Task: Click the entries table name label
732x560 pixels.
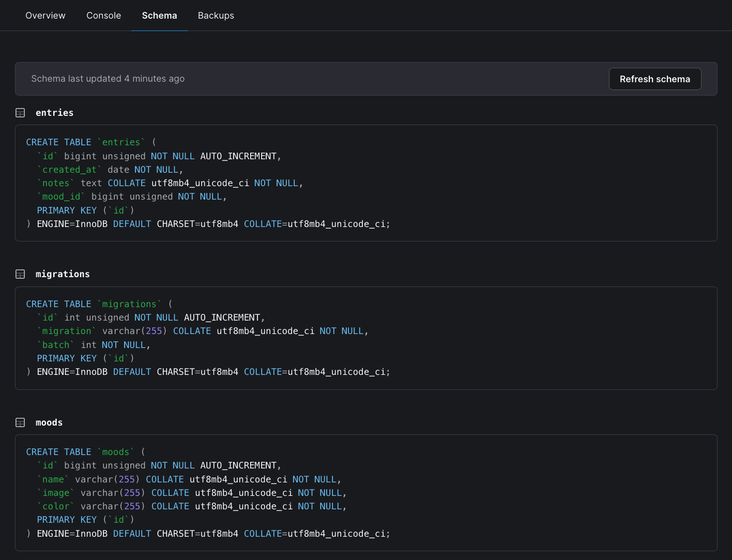Action: [x=54, y=112]
